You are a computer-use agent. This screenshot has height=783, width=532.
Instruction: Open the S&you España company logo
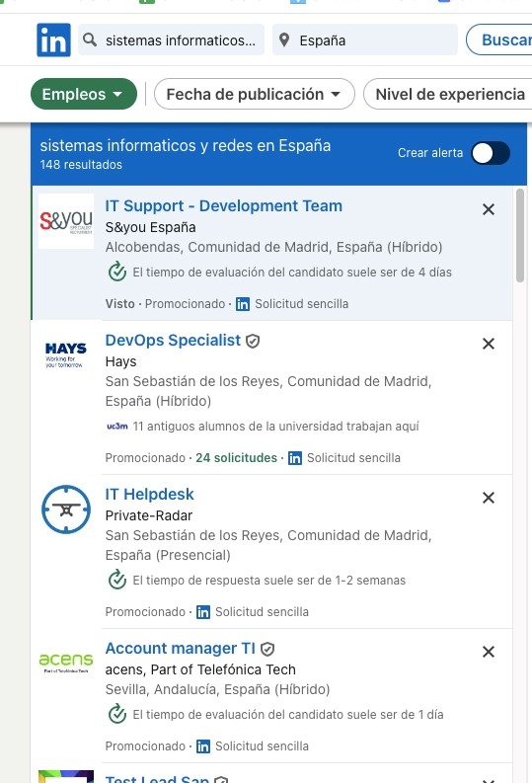pos(66,221)
